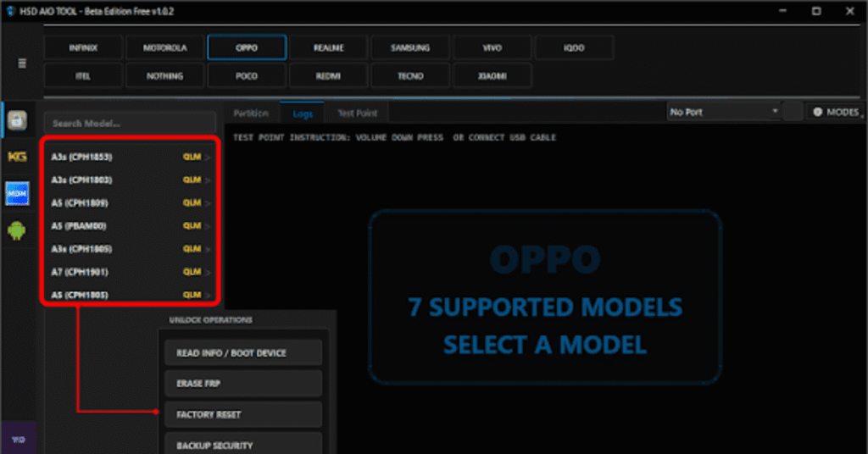This screenshot has height=454, width=868.
Task: Focus the Search Model field
Action: tap(130, 124)
